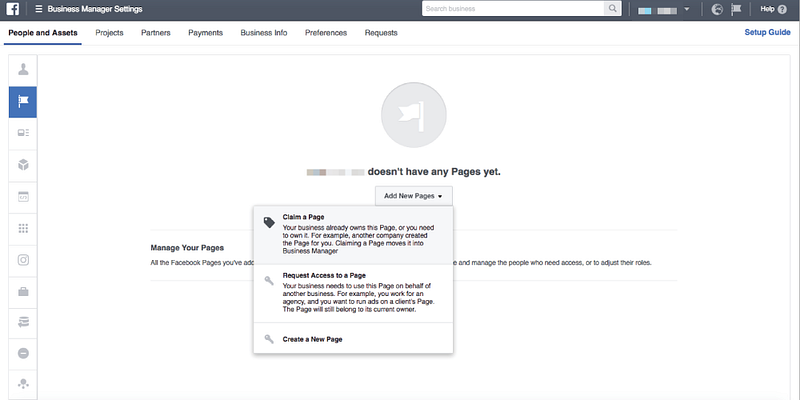Click the large flag placeholder image
This screenshot has height=400, width=800.
pyautogui.click(x=414, y=115)
